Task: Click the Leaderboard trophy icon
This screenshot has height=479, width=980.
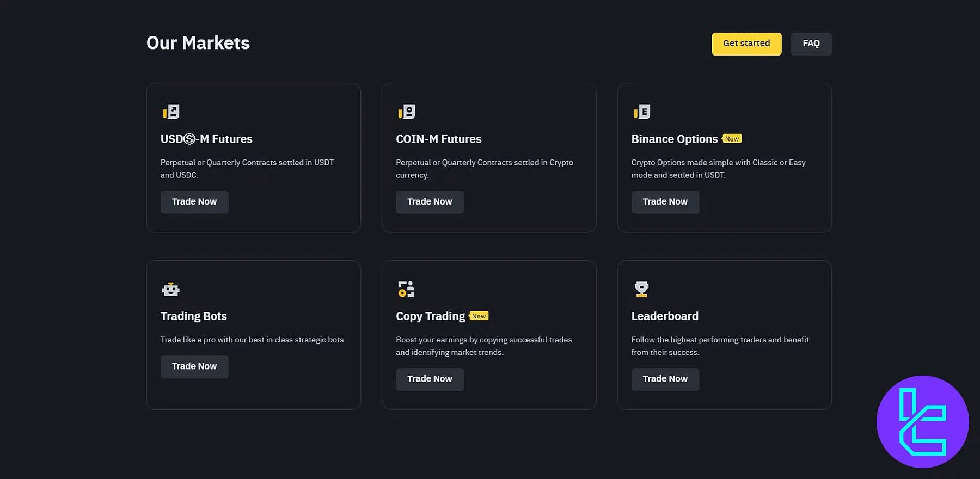Action: tap(642, 289)
